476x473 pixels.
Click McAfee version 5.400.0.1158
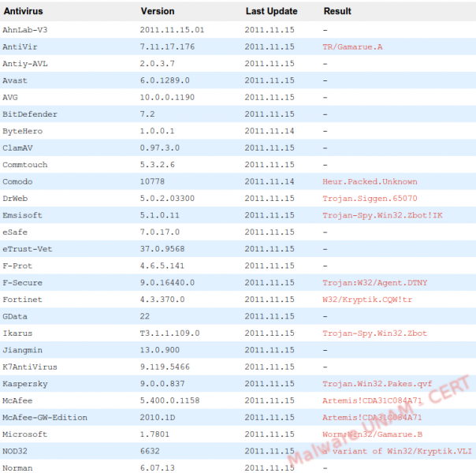(x=169, y=400)
